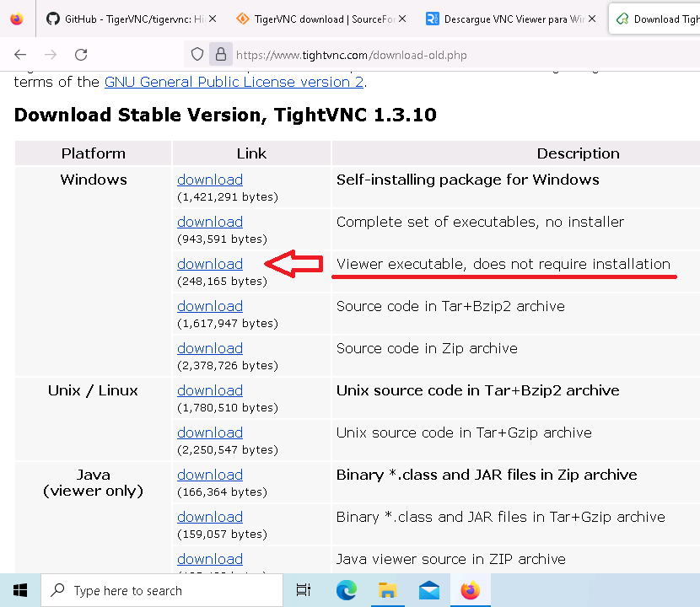This screenshot has height=607, width=700.
Task: Open File Explorer from the taskbar
Action: coord(387,590)
